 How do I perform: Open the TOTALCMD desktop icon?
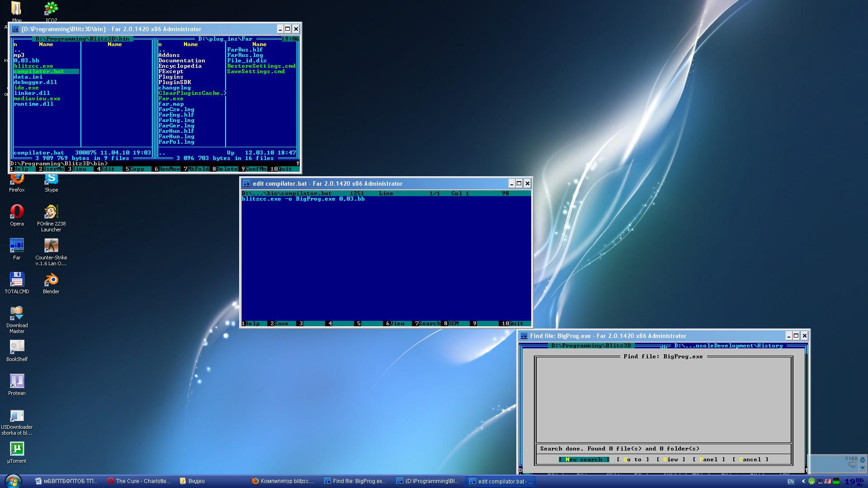click(x=17, y=280)
